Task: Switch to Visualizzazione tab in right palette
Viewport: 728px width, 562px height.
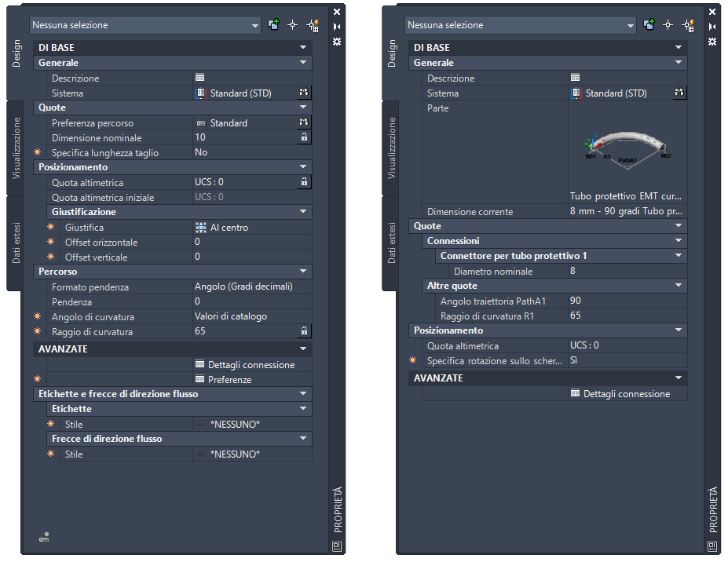Action: [x=391, y=148]
